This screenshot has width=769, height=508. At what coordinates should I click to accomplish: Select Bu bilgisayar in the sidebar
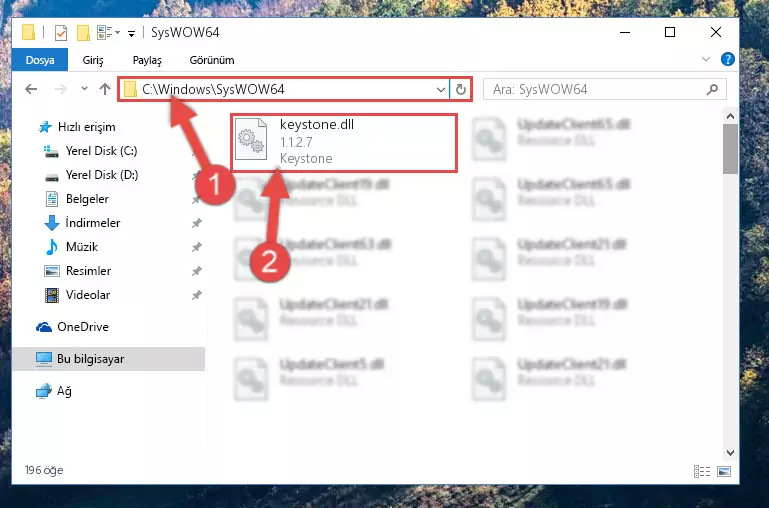[108, 358]
